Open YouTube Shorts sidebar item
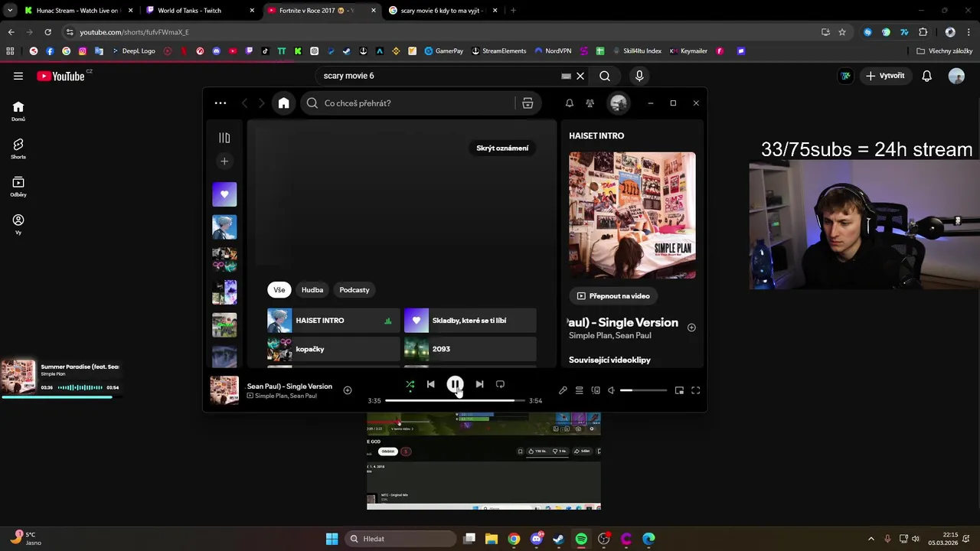The image size is (980, 551). pos(18,148)
